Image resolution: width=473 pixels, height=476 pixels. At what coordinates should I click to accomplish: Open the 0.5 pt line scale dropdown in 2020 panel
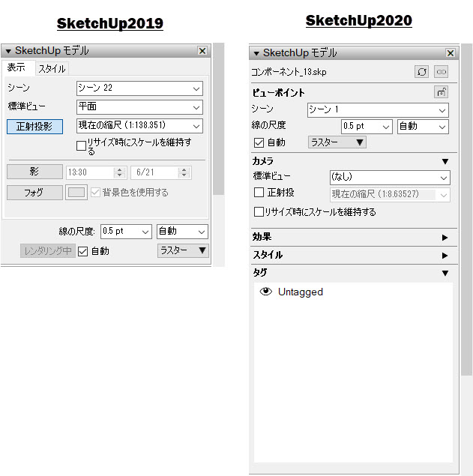click(x=367, y=127)
